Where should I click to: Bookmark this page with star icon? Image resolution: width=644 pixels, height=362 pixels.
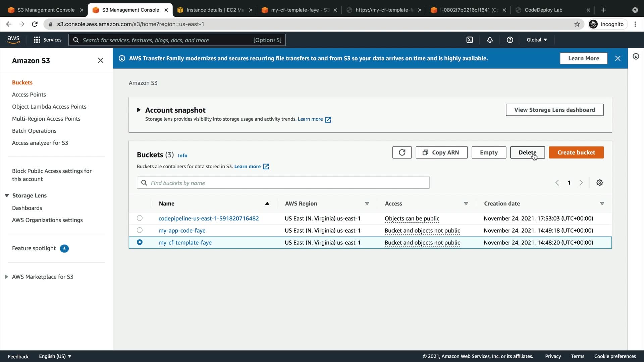(577, 24)
